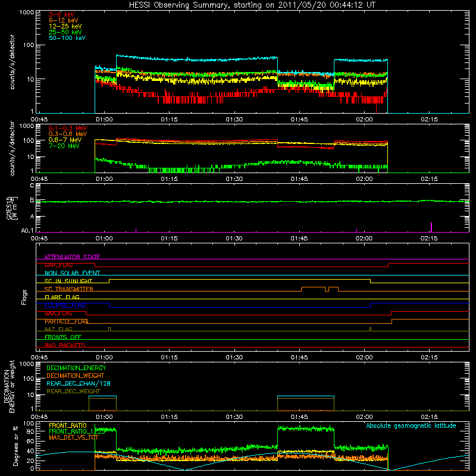Select the 3-6 keV legend label

point(61,14)
